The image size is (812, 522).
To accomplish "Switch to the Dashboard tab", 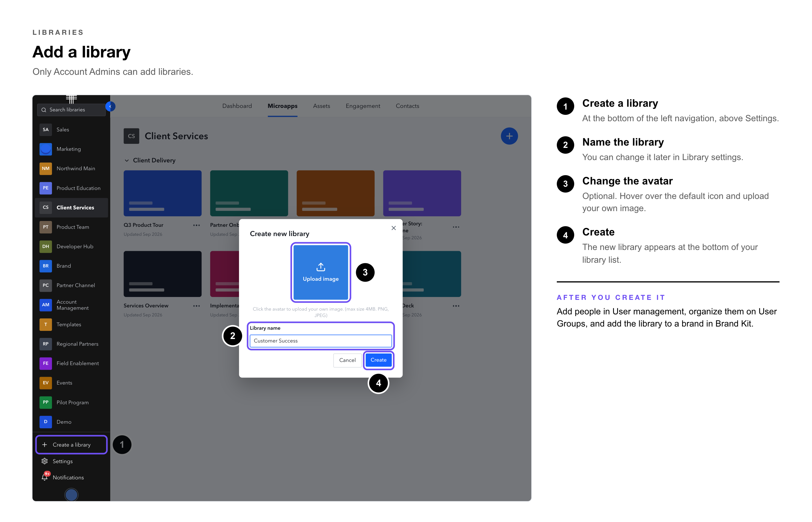I will point(237,106).
